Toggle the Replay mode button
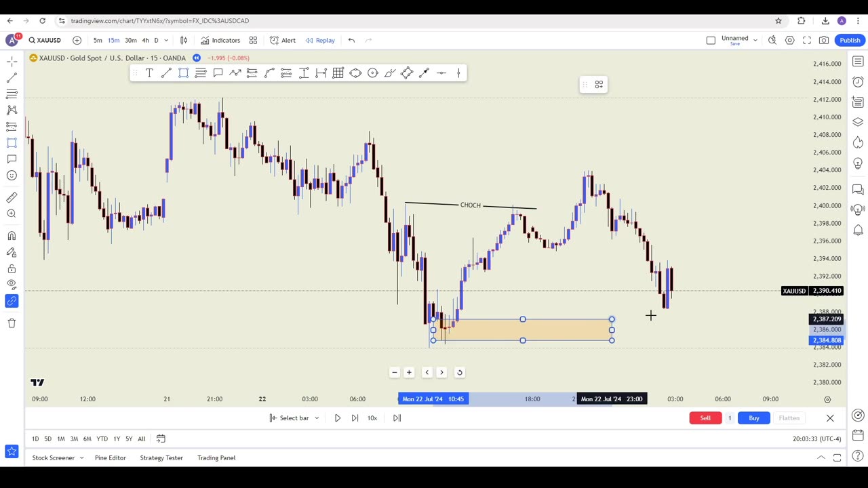This screenshot has height=488, width=868. pos(320,40)
